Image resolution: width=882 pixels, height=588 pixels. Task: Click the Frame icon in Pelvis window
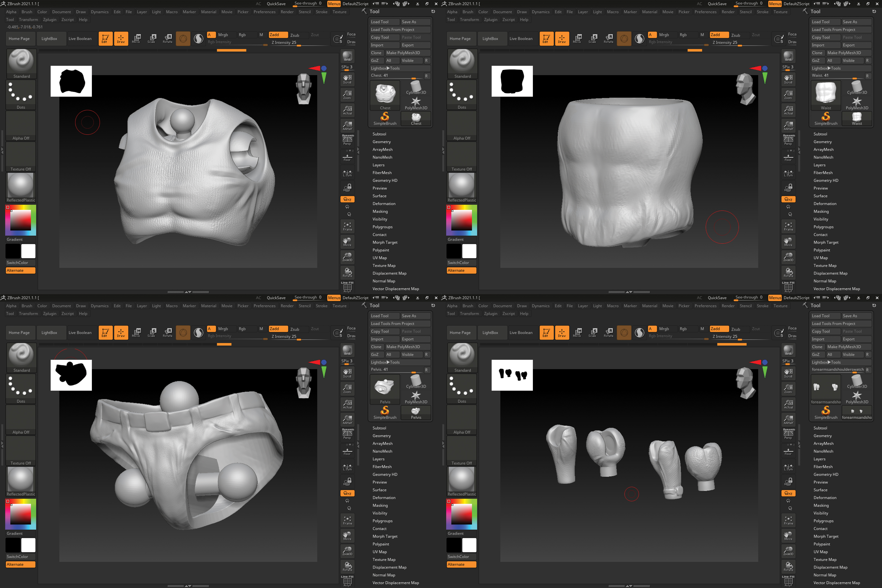click(347, 520)
